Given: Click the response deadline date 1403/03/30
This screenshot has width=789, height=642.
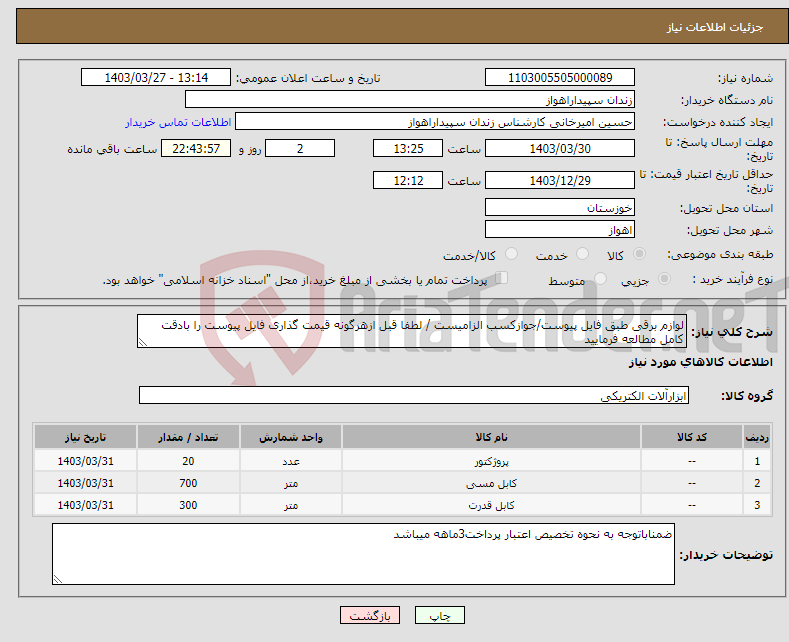Looking at the screenshot, I should [x=560, y=148].
